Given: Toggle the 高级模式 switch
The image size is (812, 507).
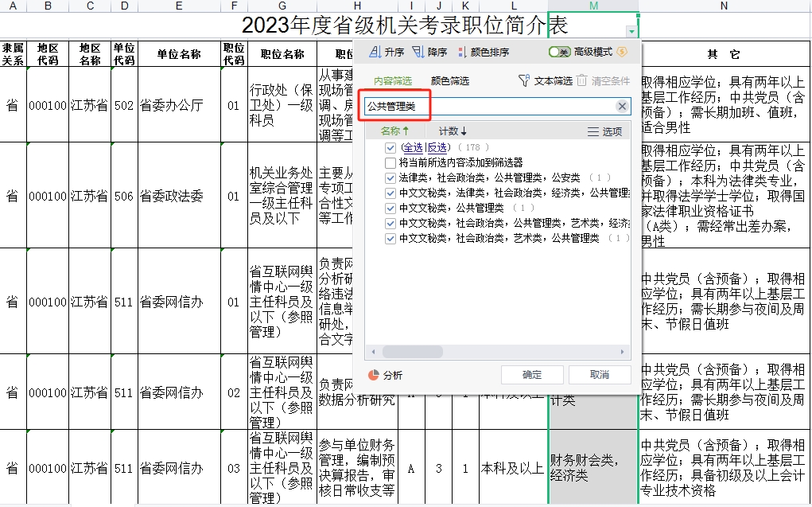Looking at the screenshot, I should coord(560,52).
